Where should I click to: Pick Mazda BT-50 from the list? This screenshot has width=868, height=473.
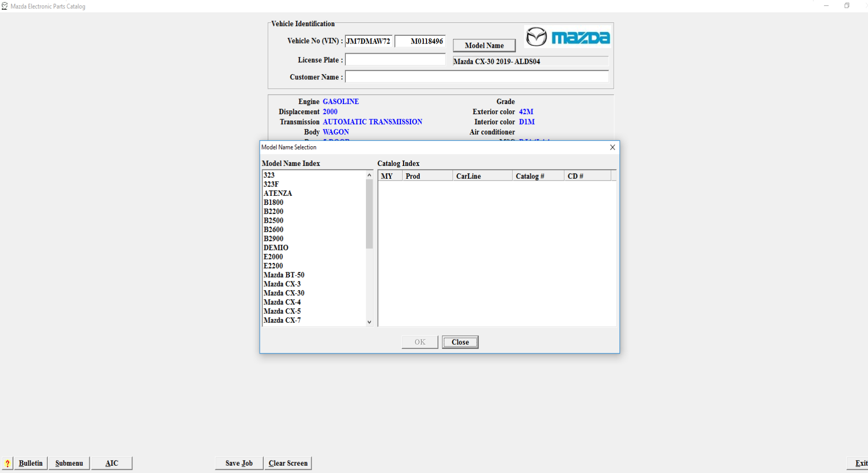click(284, 275)
